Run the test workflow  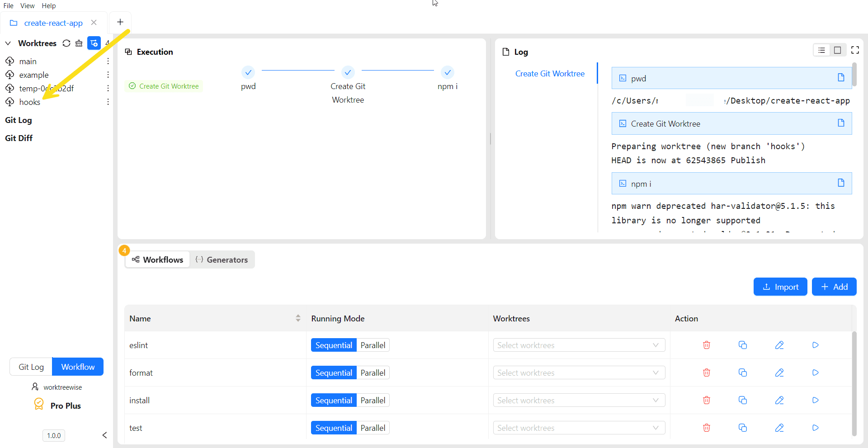pyautogui.click(x=815, y=428)
